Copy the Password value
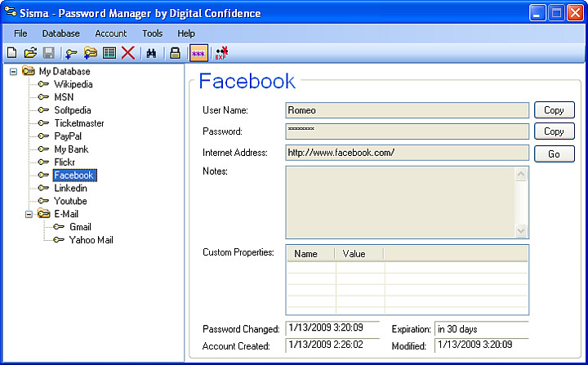This screenshot has width=588, height=365. click(555, 131)
